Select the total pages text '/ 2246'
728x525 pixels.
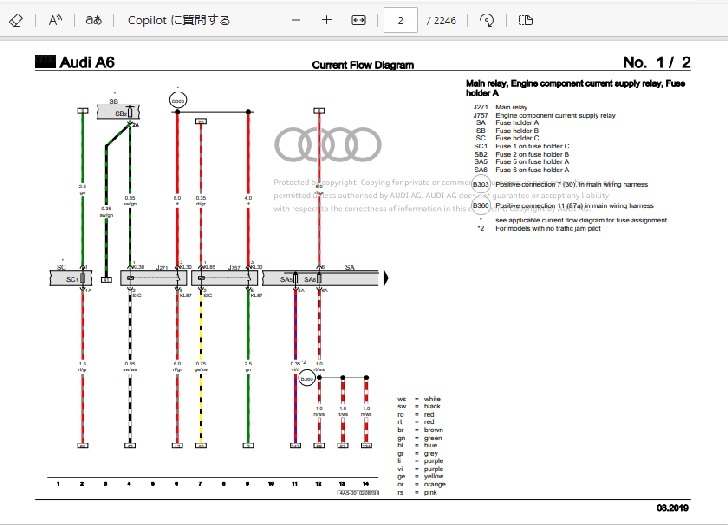pyautogui.click(x=441, y=20)
